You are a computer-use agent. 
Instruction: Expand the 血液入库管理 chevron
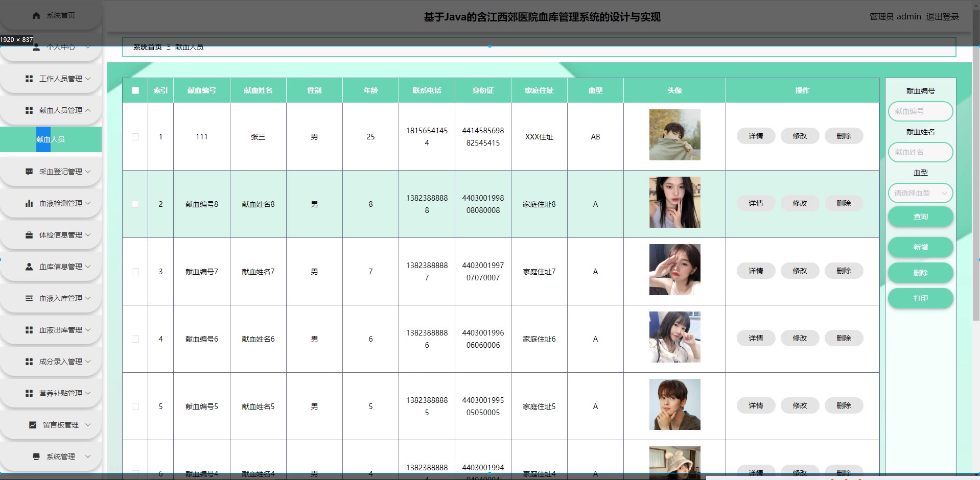(88, 298)
